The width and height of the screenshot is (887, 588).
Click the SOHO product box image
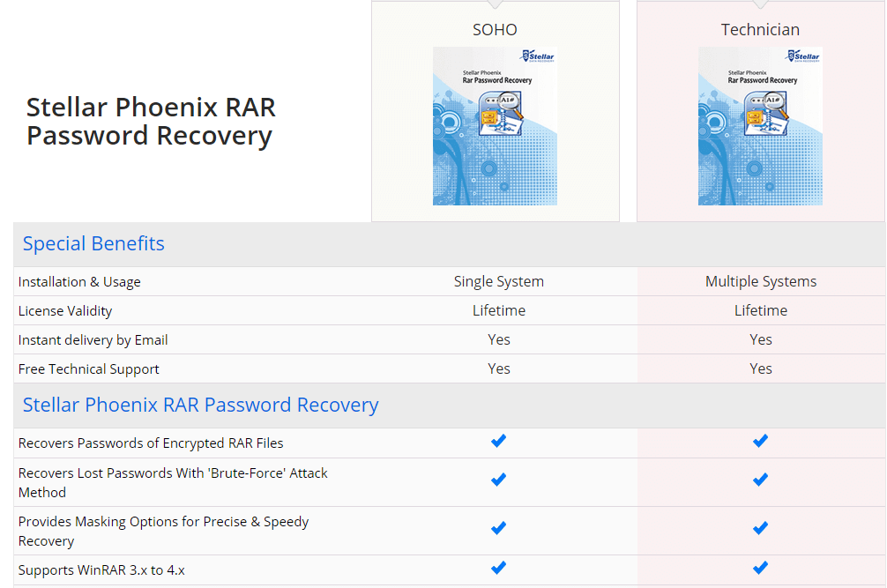tap(495, 126)
